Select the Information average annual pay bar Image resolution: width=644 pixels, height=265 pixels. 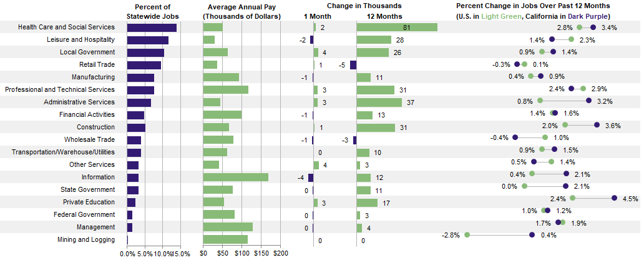click(236, 177)
